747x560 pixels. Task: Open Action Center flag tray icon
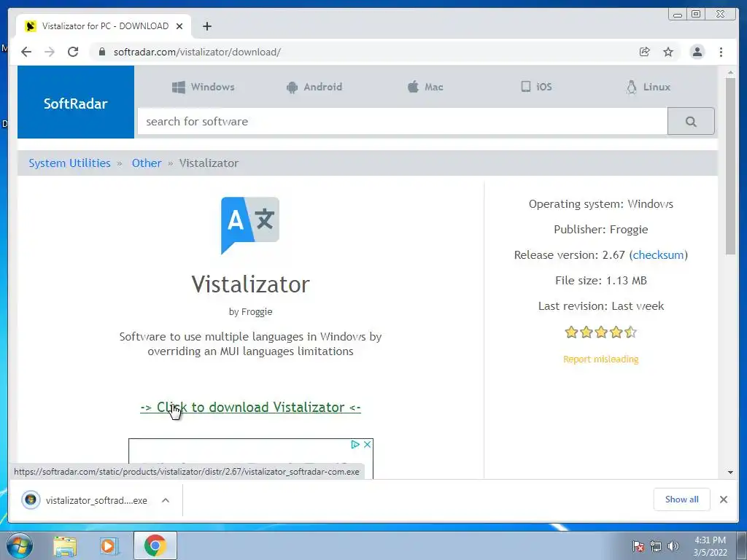click(x=638, y=546)
